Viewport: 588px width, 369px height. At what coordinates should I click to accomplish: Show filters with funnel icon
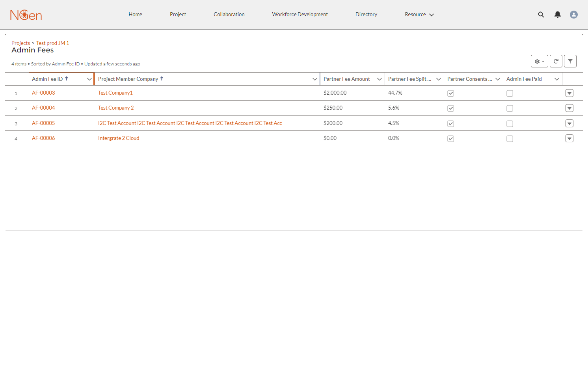570,61
